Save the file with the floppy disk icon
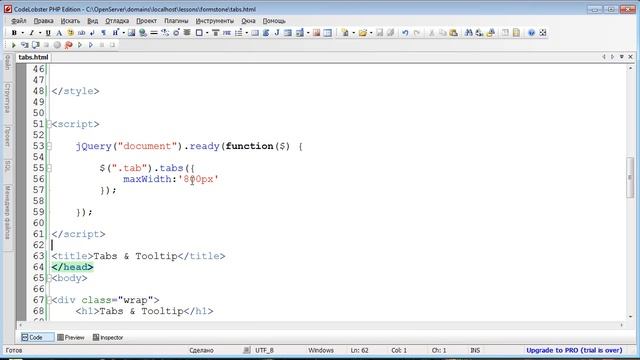 point(380,33)
